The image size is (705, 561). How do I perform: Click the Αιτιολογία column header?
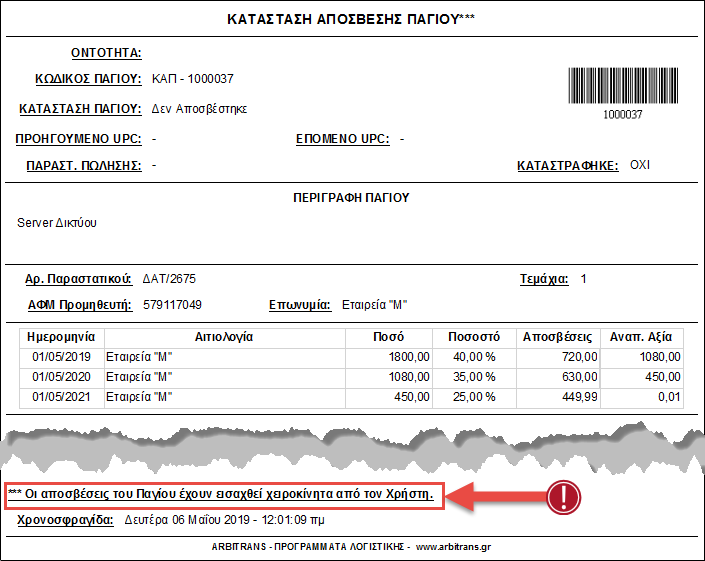224,337
